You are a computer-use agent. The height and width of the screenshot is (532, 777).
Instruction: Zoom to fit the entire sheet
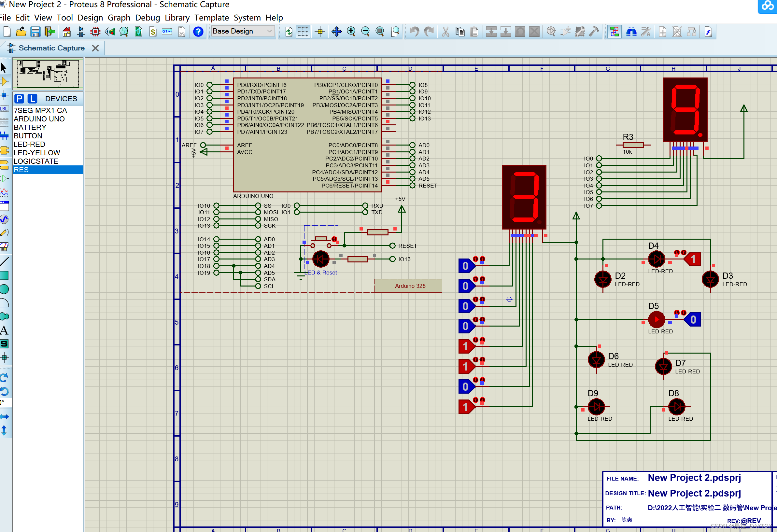click(380, 32)
